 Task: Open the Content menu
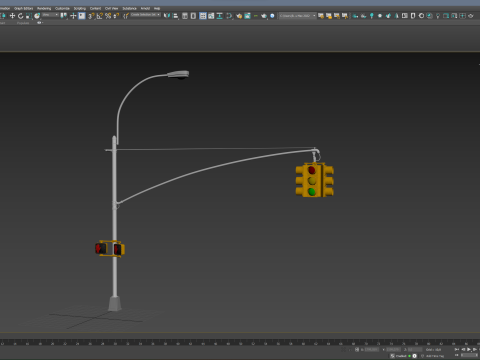(x=95, y=8)
